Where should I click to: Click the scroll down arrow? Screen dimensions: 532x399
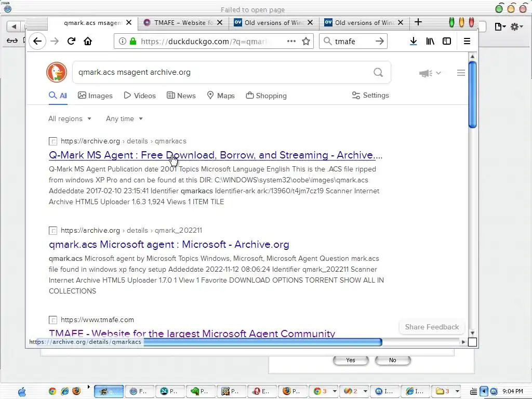pos(472,333)
